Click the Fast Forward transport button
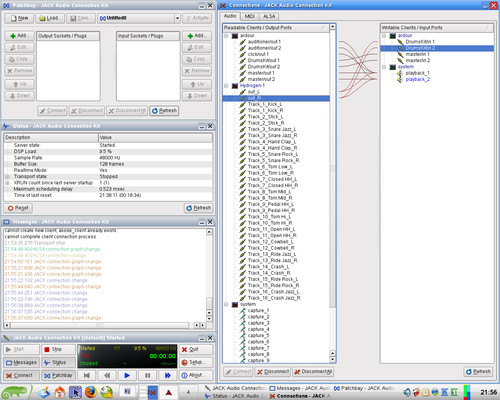 (168, 375)
